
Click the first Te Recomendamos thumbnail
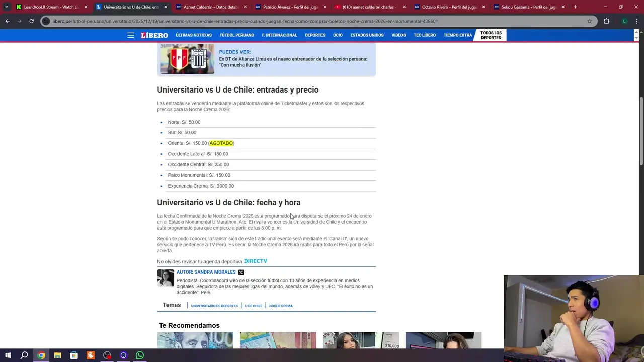click(195, 340)
